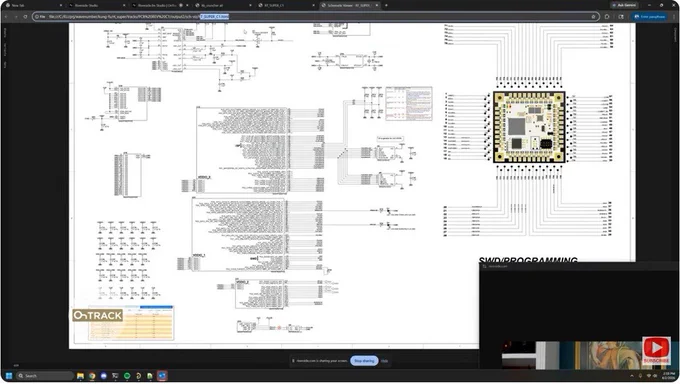
Task: Open Chrome's three-dot menu
Action: point(674,16)
